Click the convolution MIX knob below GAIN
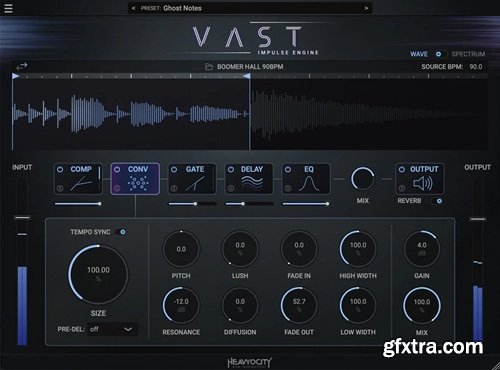The width and height of the screenshot is (500, 370). coord(422,305)
